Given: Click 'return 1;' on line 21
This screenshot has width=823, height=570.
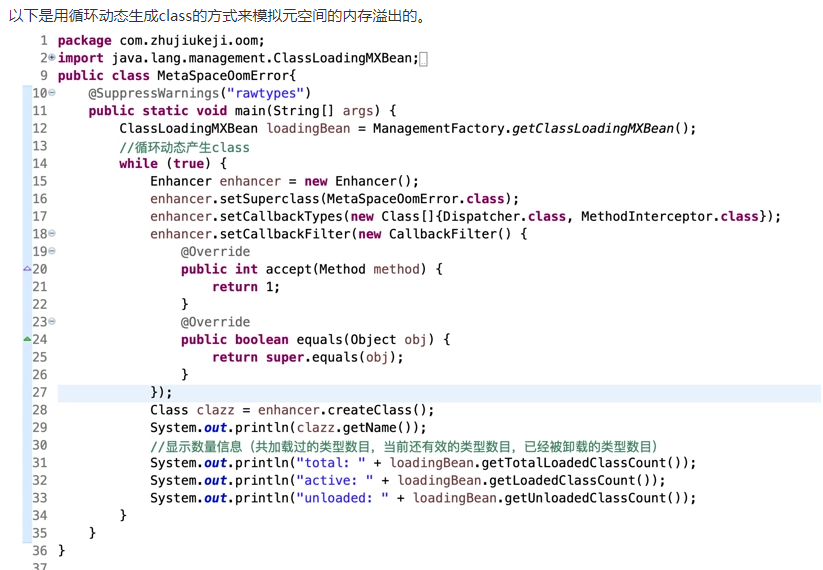Looking at the screenshot, I should pos(246,287).
